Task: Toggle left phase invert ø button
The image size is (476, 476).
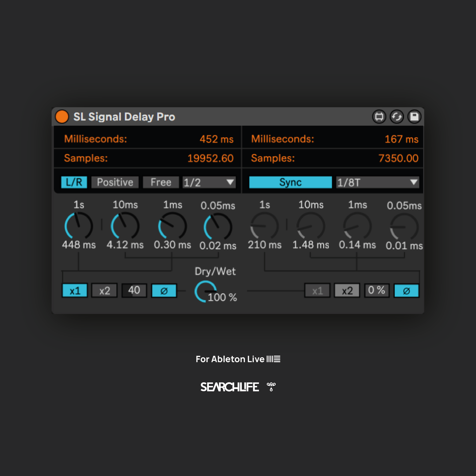Action: (x=164, y=291)
